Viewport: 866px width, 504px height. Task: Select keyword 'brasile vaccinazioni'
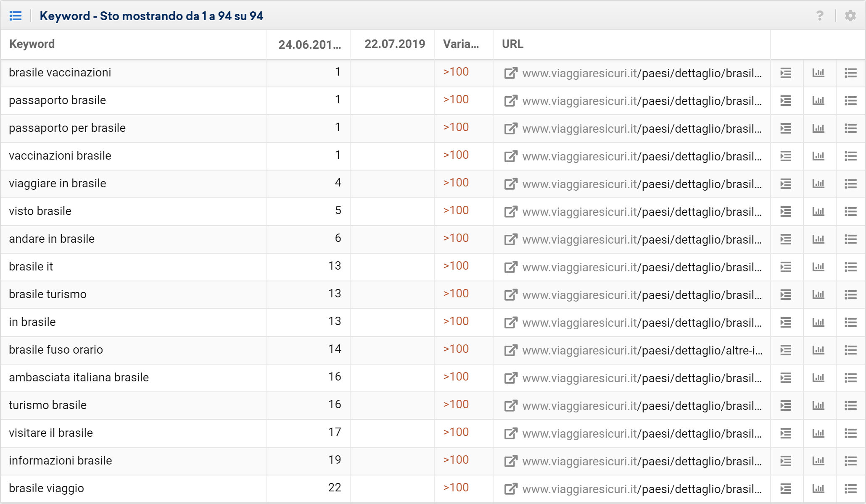point(60,73)
